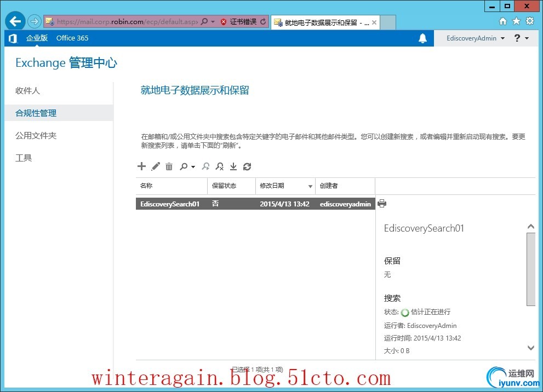Open 工具 in left navigation

(24, 158)
